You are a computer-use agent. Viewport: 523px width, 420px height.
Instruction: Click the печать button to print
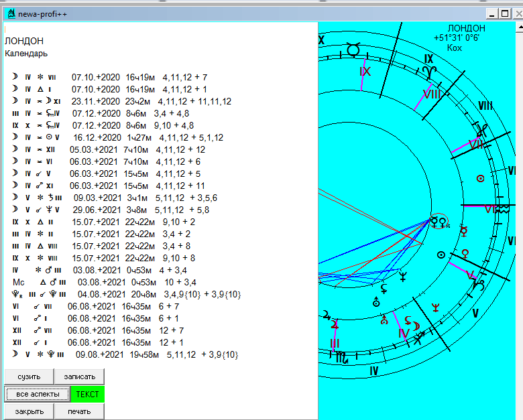pos(79,411)
